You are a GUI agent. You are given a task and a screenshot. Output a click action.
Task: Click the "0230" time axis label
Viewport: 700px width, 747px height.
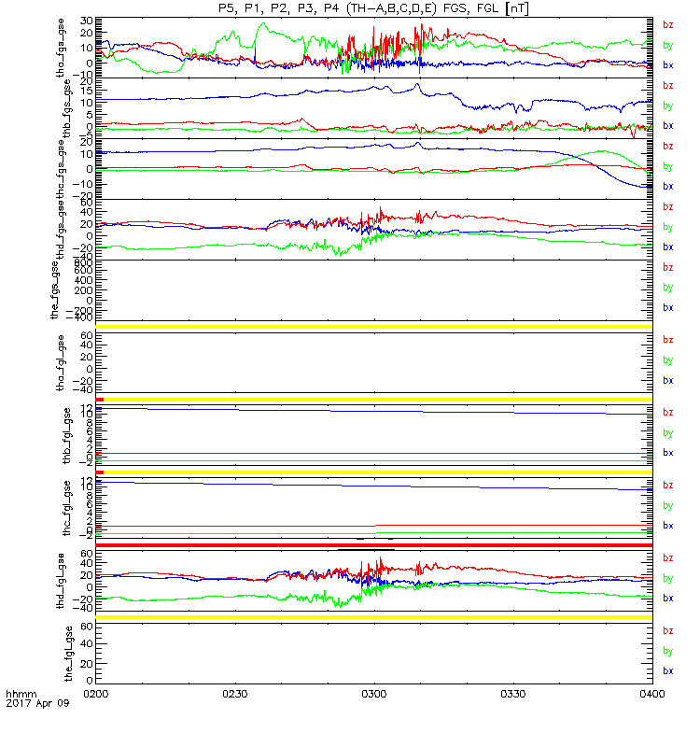[235, 694]
